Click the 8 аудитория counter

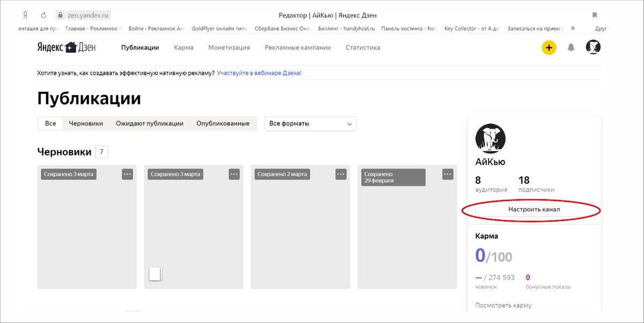click(x=491, y=184)
